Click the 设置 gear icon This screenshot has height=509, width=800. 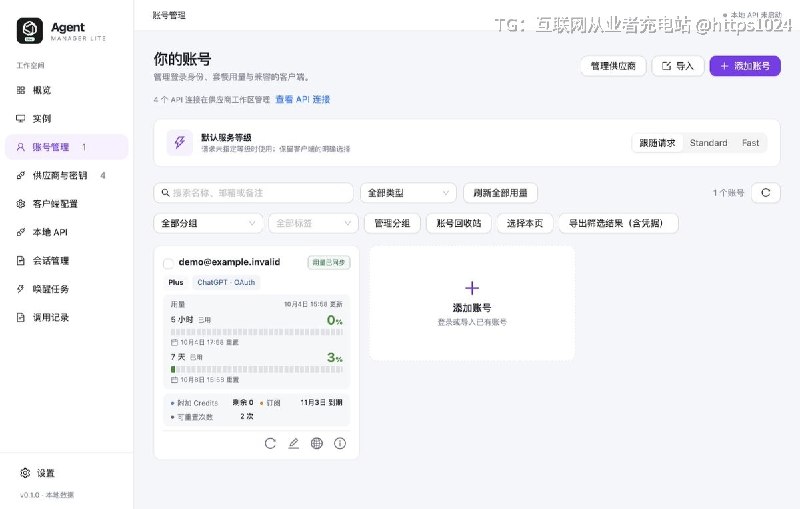(x=25, y=473)
